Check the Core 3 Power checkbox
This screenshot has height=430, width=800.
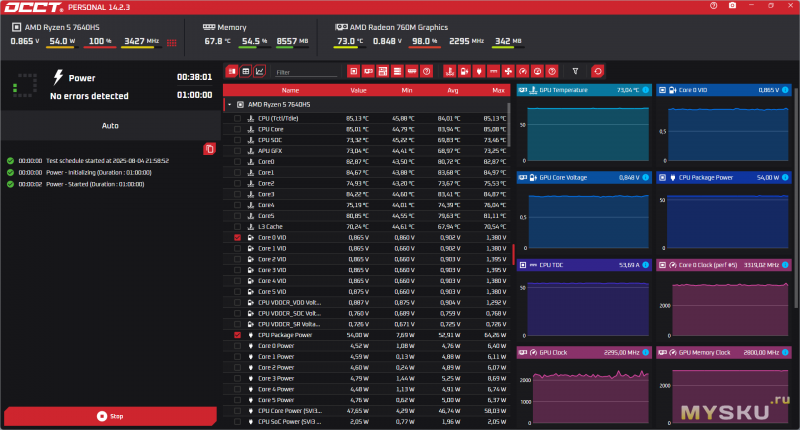click(237, 378)
